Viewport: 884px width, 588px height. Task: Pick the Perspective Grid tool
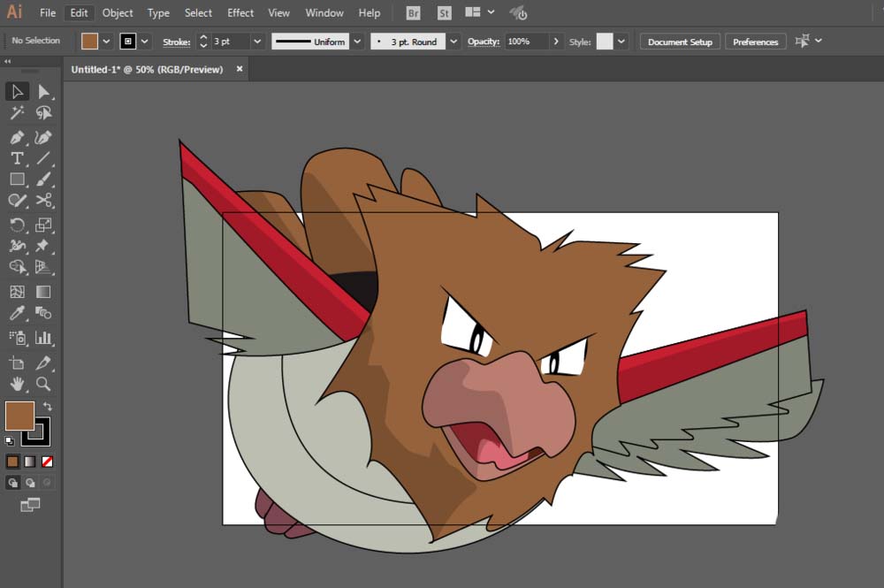(x=43, y=267)
